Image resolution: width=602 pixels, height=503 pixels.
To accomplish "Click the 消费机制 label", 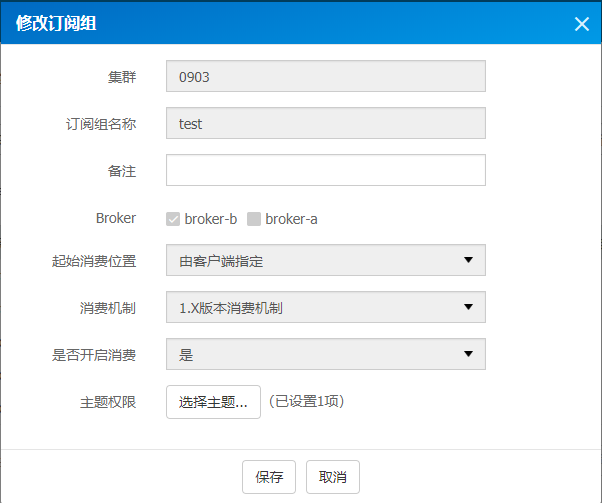I will [108, 308].
